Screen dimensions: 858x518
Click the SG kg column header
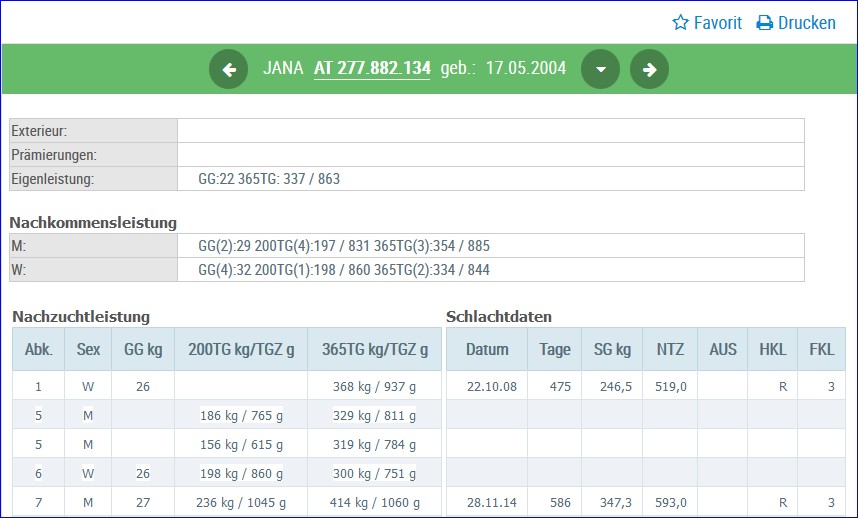pyautogui.click(x=612, y=349)
